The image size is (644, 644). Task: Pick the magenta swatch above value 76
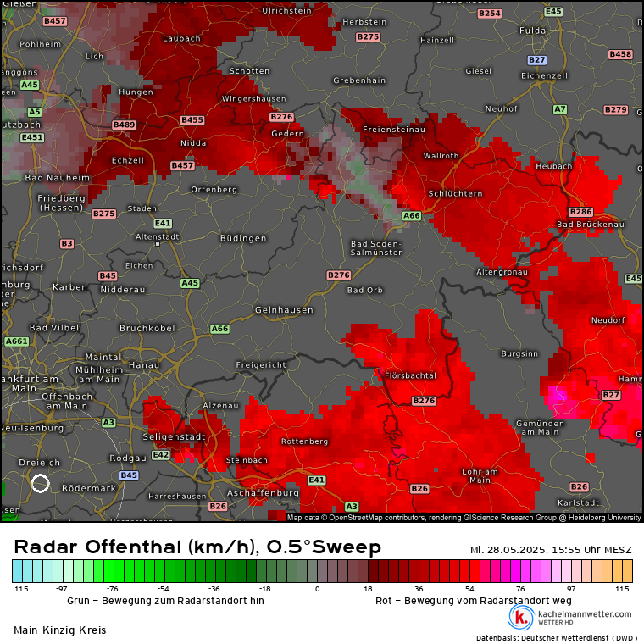[x=515, y=571]
